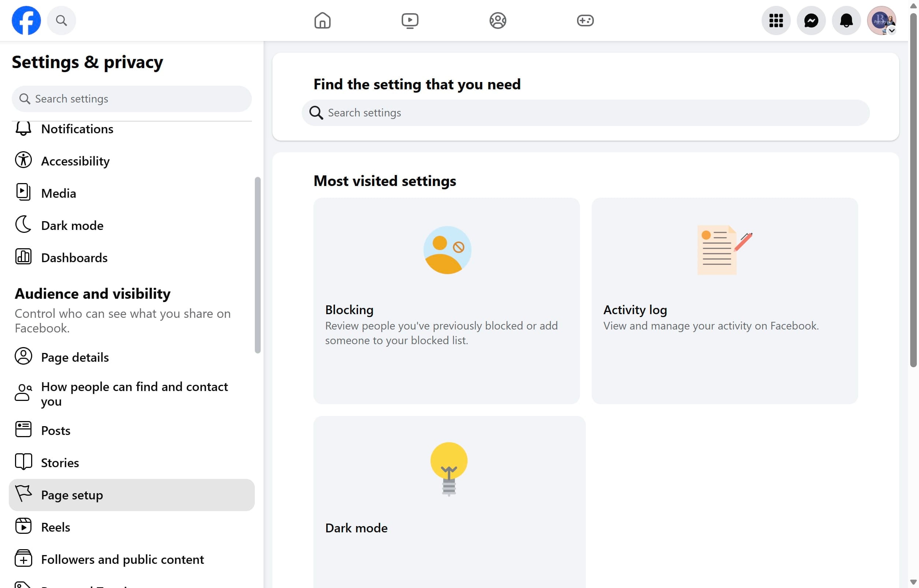Open the Facebook logo home link

26,20
